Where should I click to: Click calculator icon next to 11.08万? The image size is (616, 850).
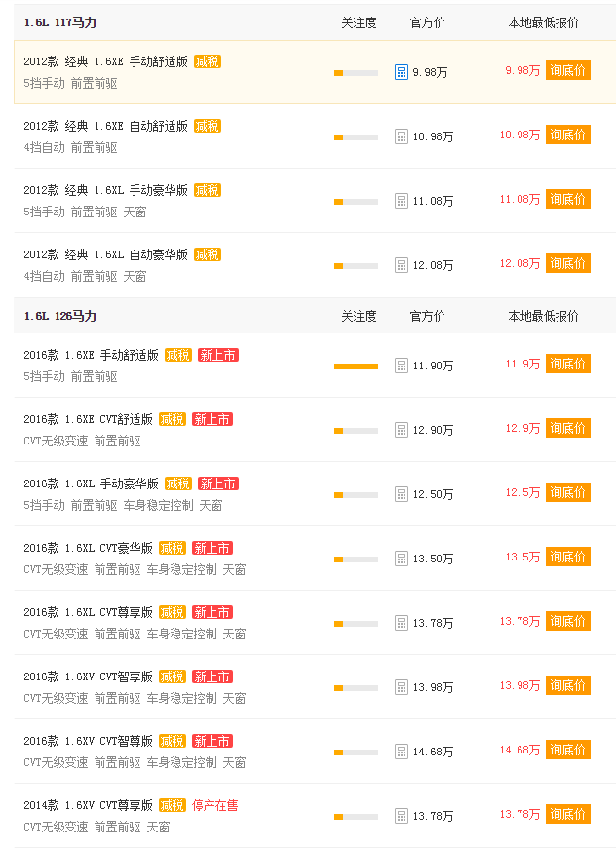pyautogui.click(x=402, y=201)
